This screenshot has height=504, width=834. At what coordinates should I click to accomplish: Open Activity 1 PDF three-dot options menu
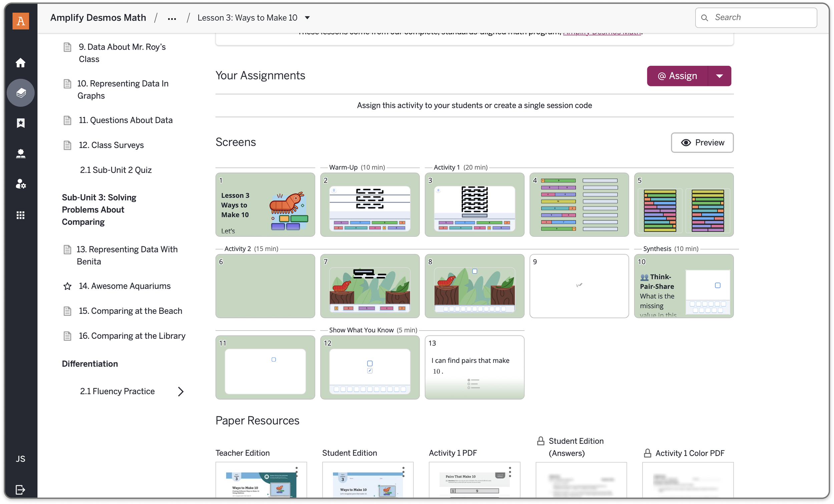(x=510, y=472)
